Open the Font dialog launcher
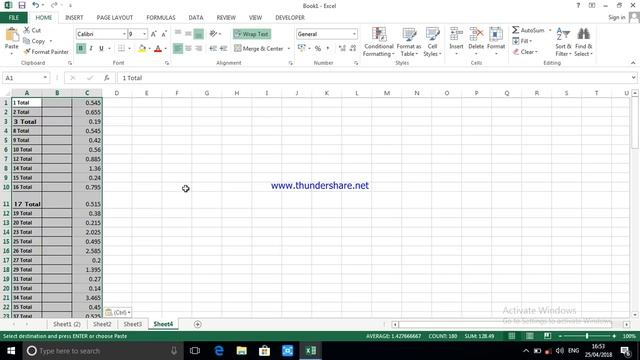The image size is (640, 360). pos(167,63)
